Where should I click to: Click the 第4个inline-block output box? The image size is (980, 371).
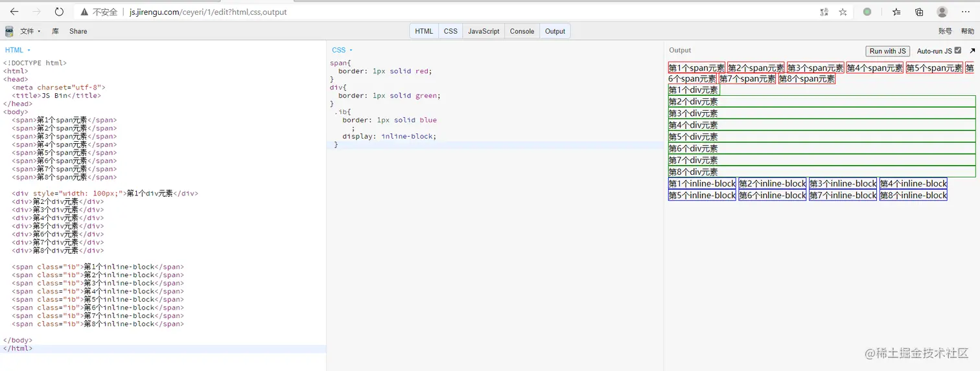pyautogui.click(x=913, y=184)
